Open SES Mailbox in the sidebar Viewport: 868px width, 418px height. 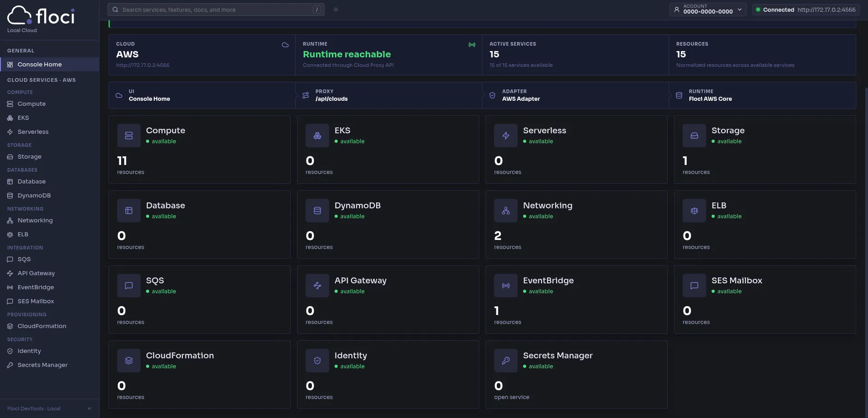click(x=50, y=301)
